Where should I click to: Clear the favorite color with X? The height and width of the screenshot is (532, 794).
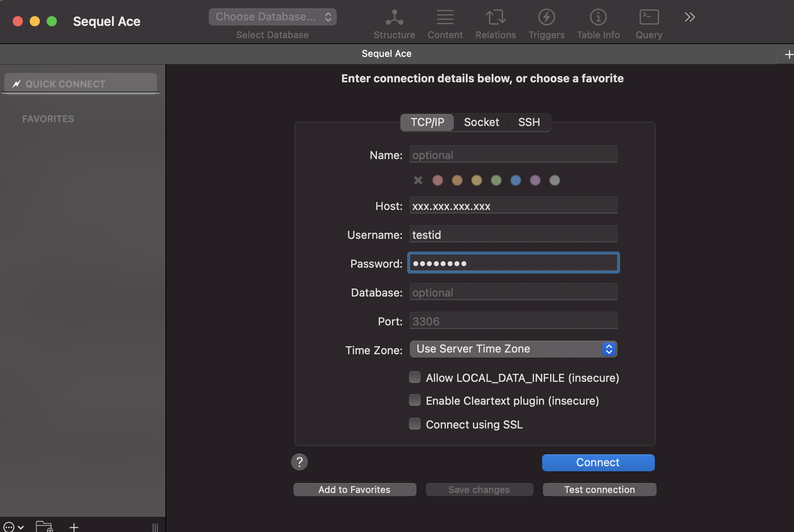(418, 180)
